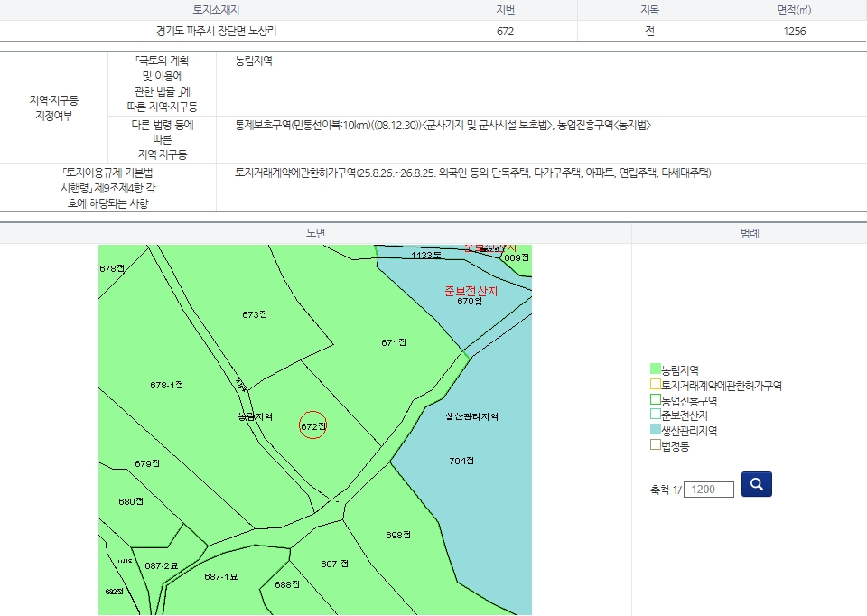Click the 농업진흥구역 legend swatch box
The width and height of the screenshot is (867, 616).
[x=656, y=400]
